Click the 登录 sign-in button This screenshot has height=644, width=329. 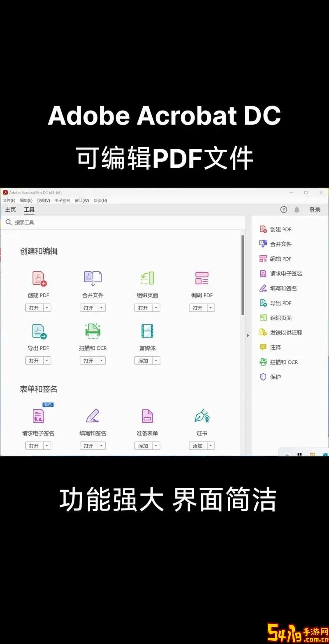click(x=315, y=210)
